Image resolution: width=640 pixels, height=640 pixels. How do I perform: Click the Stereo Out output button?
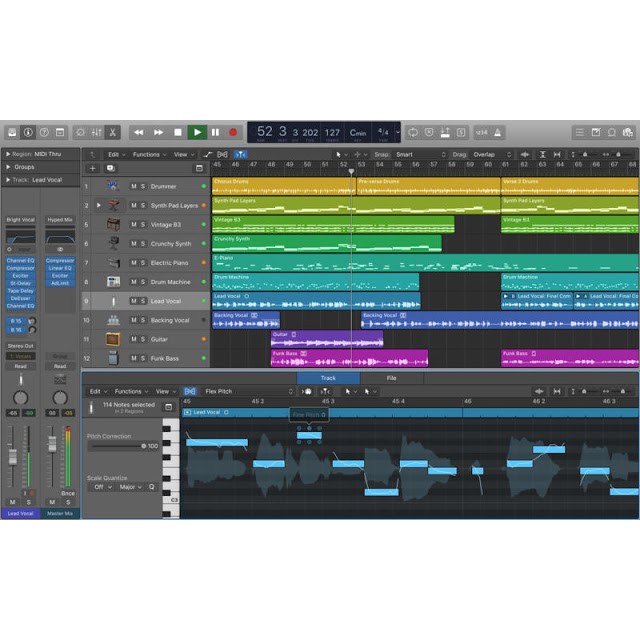click(x=20, y=347)
